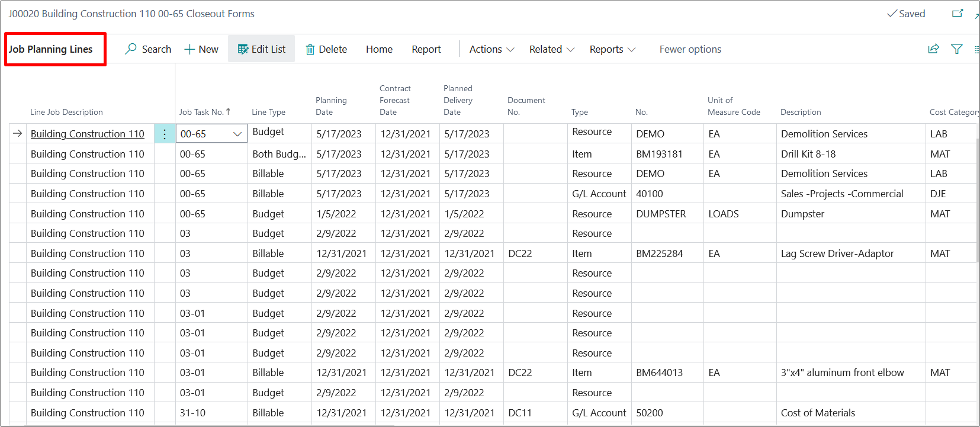Screen dimensions: 980x427
Task: Expand the Actions dropdown menu
Action: click(491, 50)
